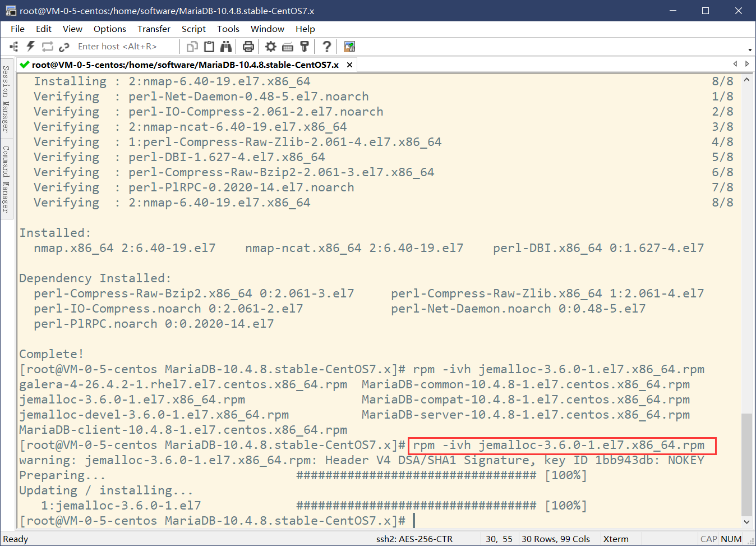Image resolution: width=756 pixels, height=546 pixels.
Task: Click the terminal scrollbar up arrow
Action: [x=746, y=80]
